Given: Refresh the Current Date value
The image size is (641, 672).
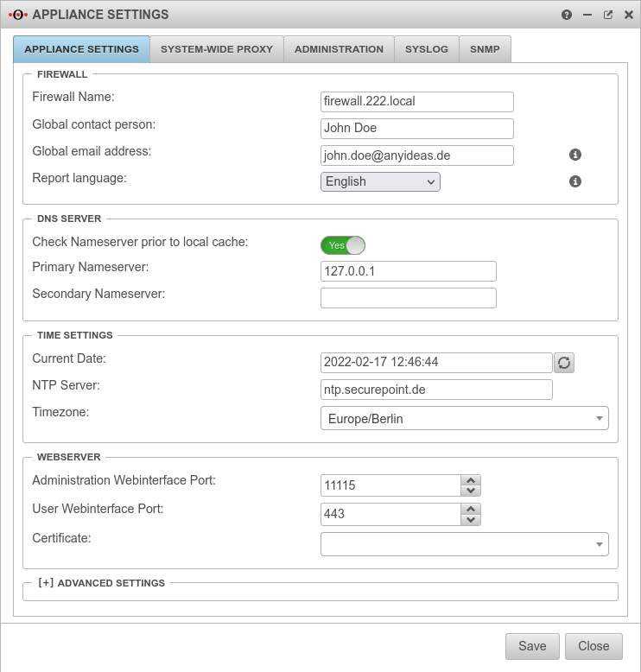Looking at the screenshot, I should (x=564, y=363).
